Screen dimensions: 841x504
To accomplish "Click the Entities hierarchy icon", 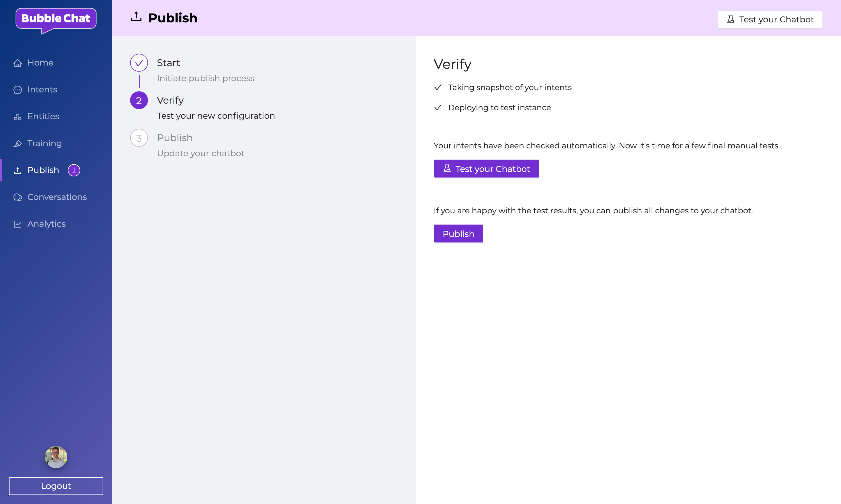I will click(18, 117).
